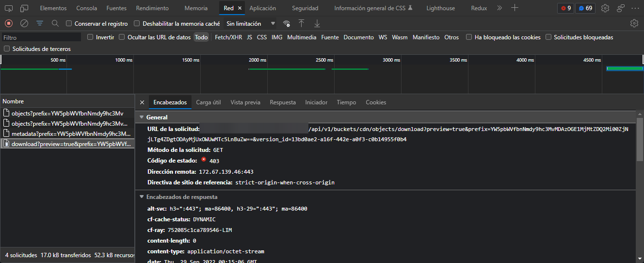Open the Seguridad tab

click(305, 8)
